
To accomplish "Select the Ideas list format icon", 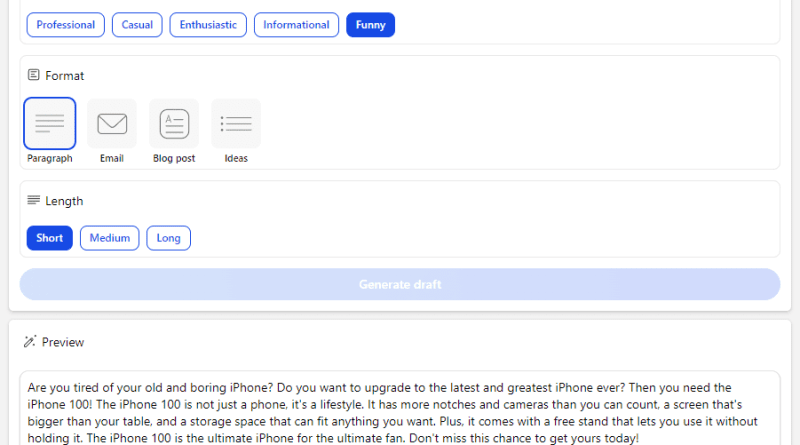I will point(236,123).
